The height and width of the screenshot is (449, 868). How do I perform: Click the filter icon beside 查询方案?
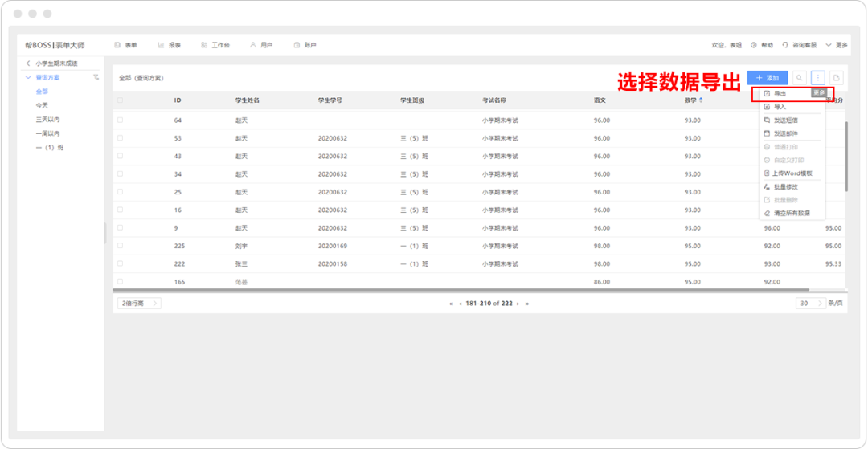click(96, 78)
